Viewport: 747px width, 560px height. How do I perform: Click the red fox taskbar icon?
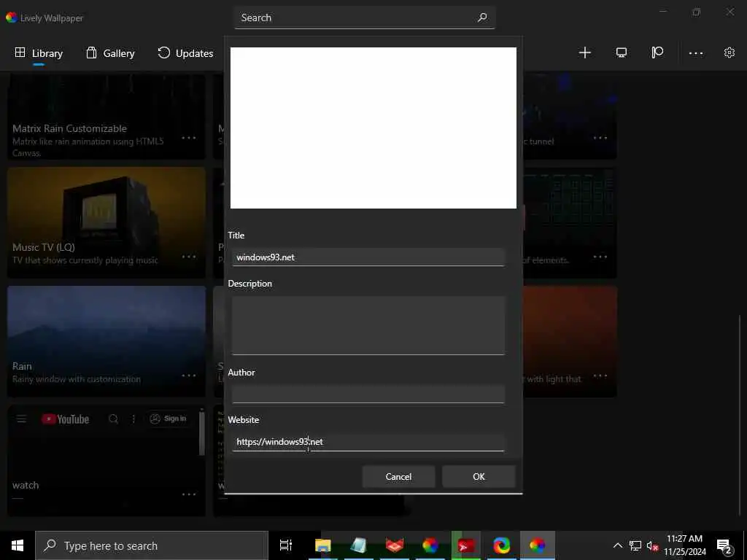(x=395, y=545)
